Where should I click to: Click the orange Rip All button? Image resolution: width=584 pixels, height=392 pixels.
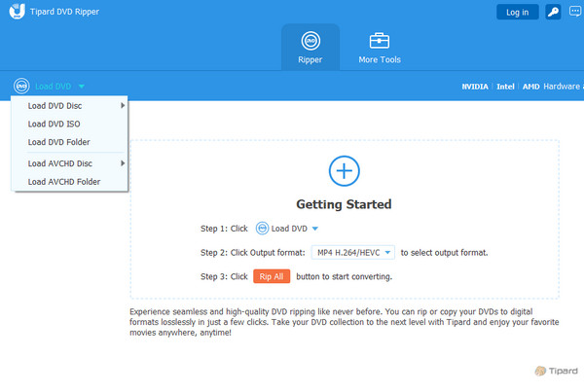pos(272,276)
